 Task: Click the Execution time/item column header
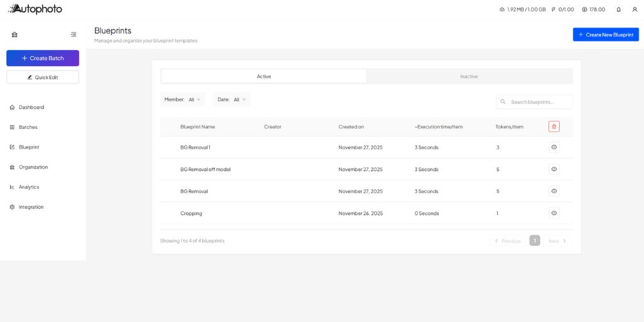point(438,127)
